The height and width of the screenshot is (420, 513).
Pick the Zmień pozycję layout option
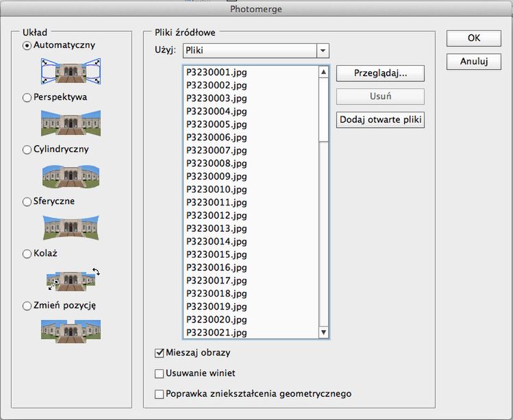(27, 306)
